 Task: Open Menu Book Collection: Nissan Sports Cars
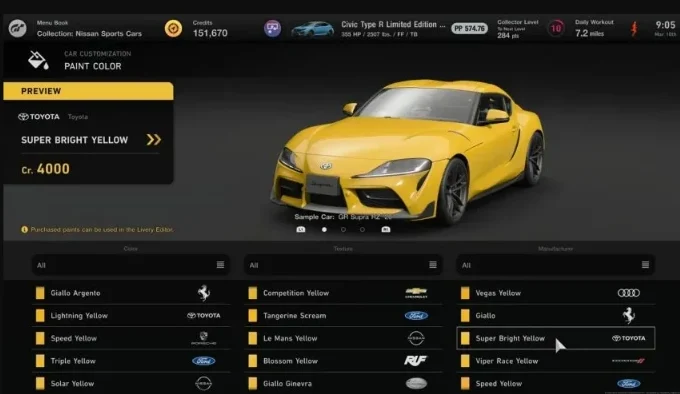(89, 29)
